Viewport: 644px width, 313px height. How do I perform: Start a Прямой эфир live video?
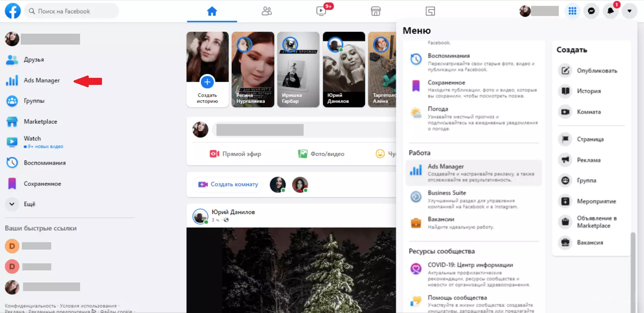pyautogui.click(x=236, y=154)
